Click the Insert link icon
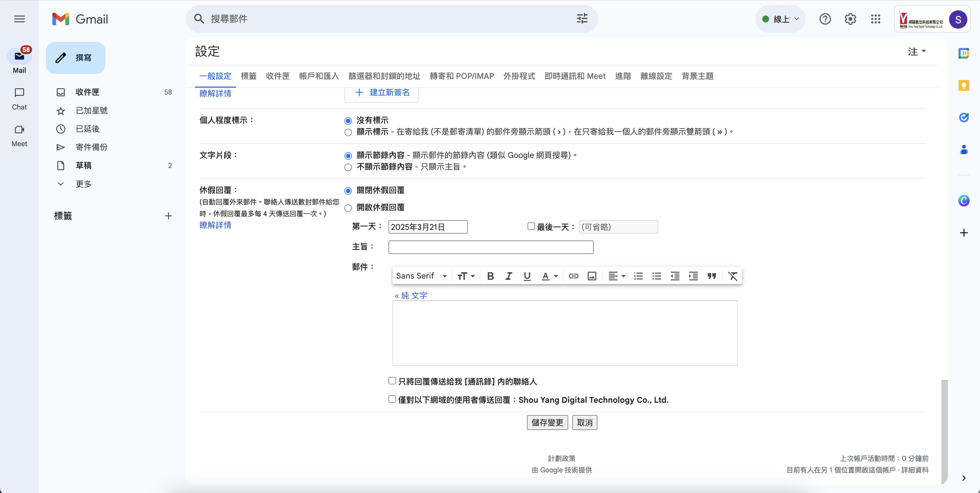980x493 pixels. [x=573, y=276]
